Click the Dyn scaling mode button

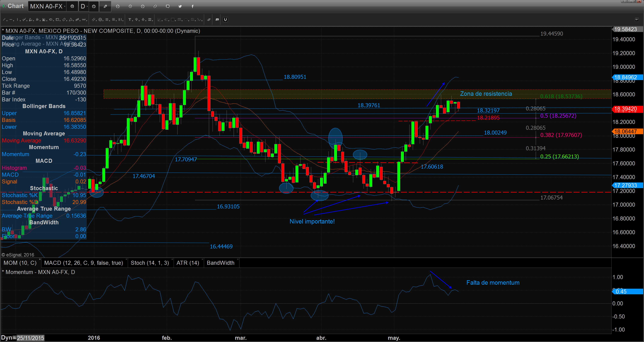click(x=7, y=338)
